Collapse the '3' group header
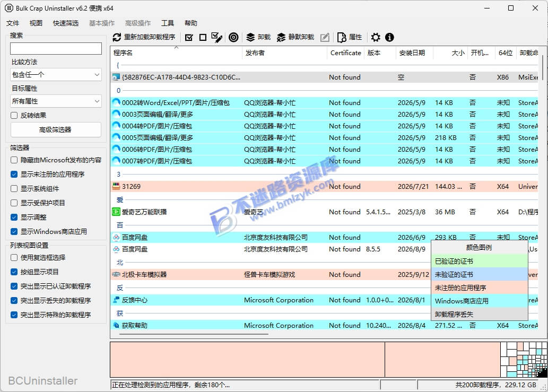548x392 pixels. click(118, 175)
